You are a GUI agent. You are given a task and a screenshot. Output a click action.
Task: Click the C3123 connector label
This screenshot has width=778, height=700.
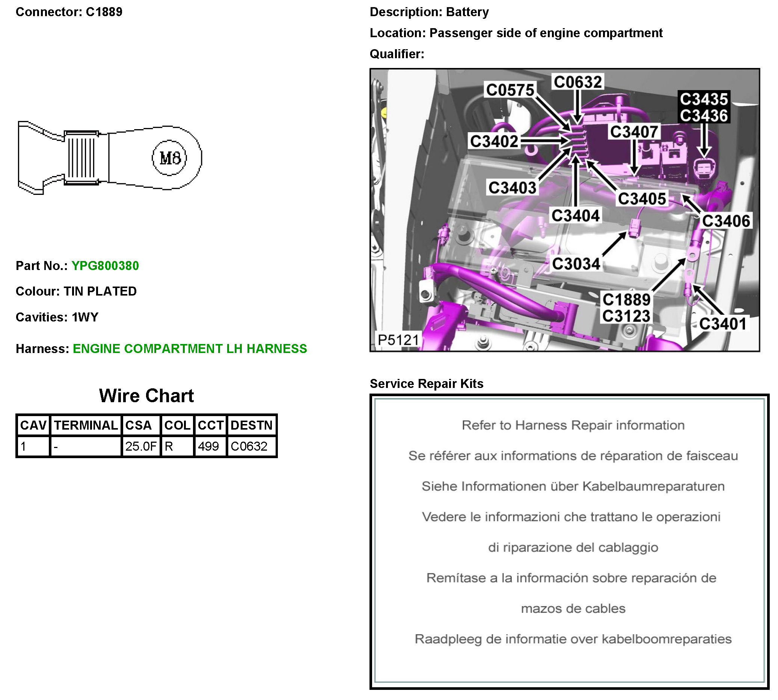(x=626, y=316)
